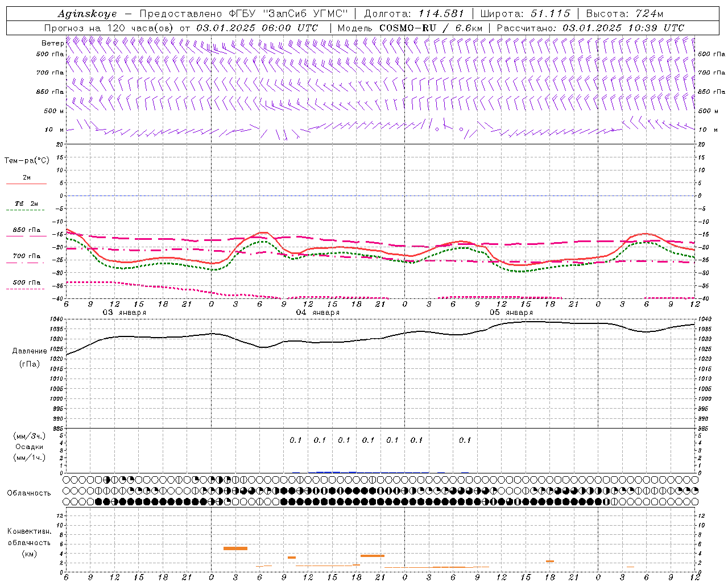Select the elevation text Высота: 724м
This screenshot has height=582, width=728.
[624, 14]
